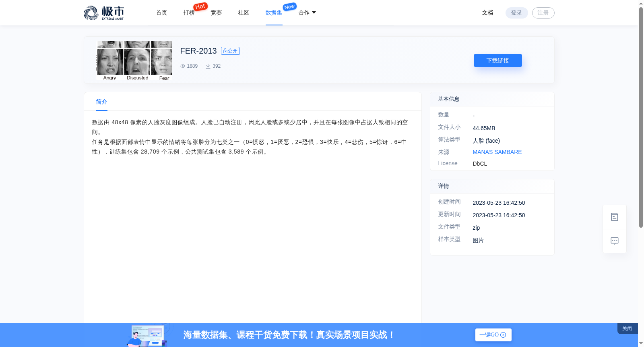644x347 pixels.
Task: Click the eye view count icon
Action: tap(183, 66)
